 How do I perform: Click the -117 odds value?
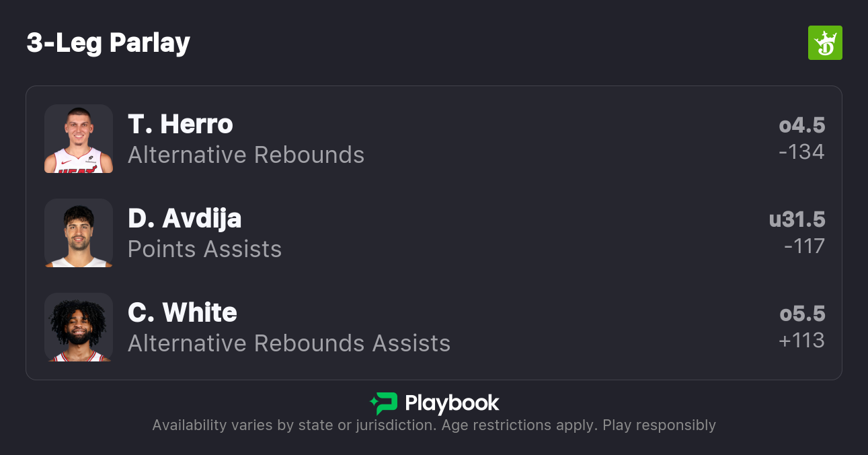803,246
